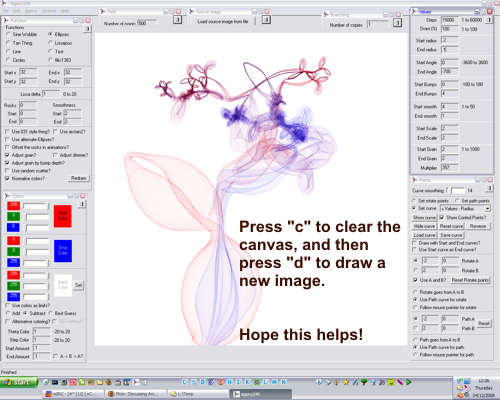This screenshot has height=400, width=500.
Task: Click the Values panel's small corner button
Action: (489, 20)
